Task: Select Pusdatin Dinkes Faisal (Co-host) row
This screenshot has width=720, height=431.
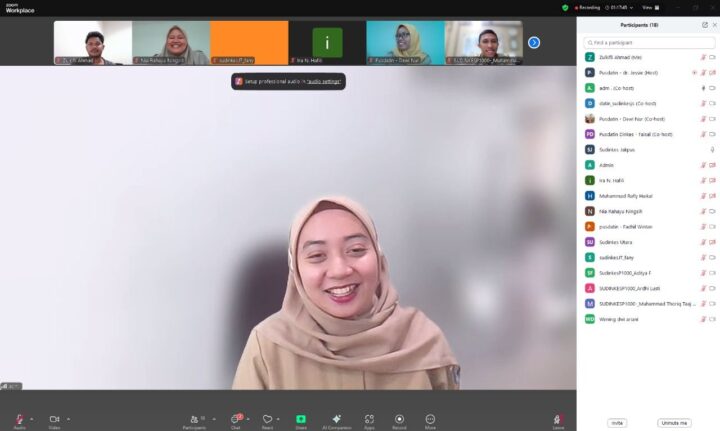Action: (x=649, y=134)
